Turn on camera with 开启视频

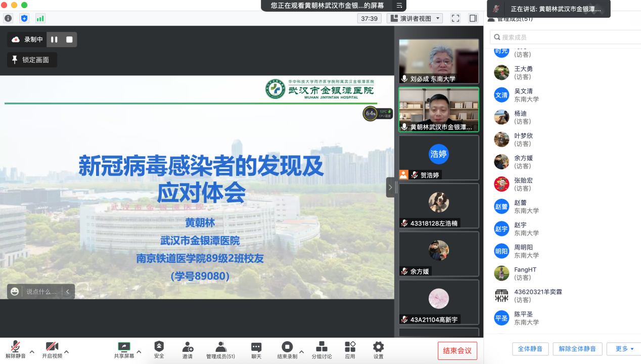pos(52,349)
